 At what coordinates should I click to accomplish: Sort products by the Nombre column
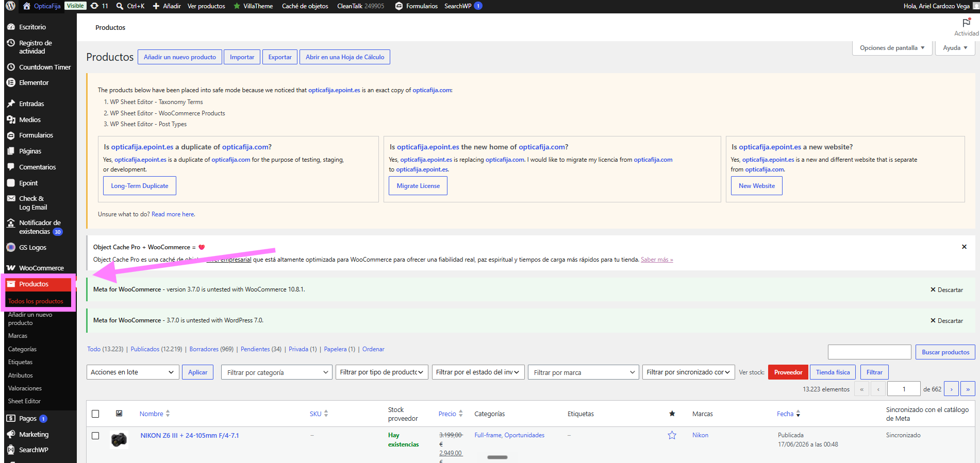click(x=151, y=414)
